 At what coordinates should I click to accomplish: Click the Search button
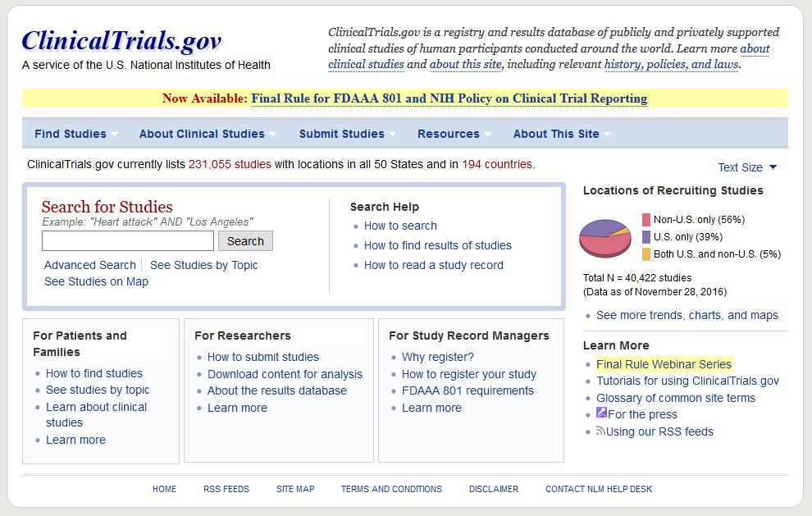pos(245,241)
